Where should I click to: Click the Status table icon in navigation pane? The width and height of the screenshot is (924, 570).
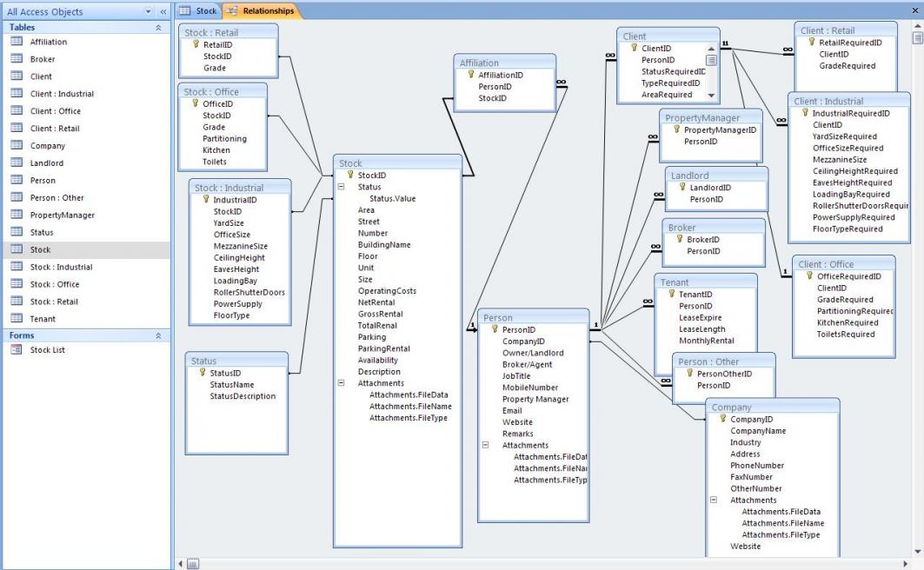[17, 231]
